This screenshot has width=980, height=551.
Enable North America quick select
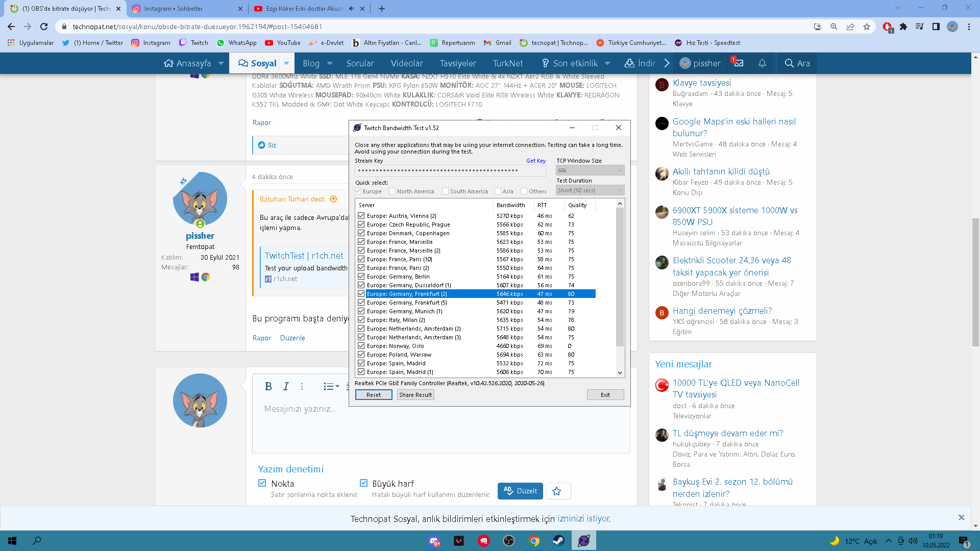point(392,191)
